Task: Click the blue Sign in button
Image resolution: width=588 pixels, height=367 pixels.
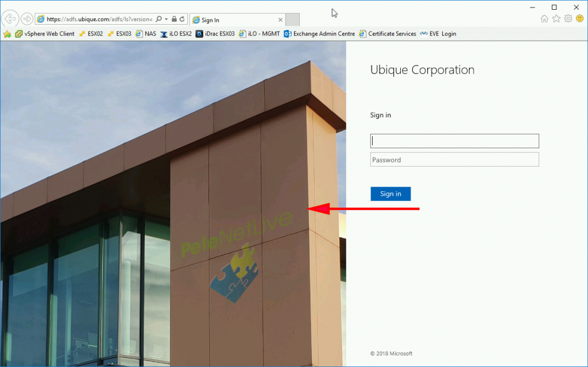Action: pyautogui.click(x=390, y=194)
